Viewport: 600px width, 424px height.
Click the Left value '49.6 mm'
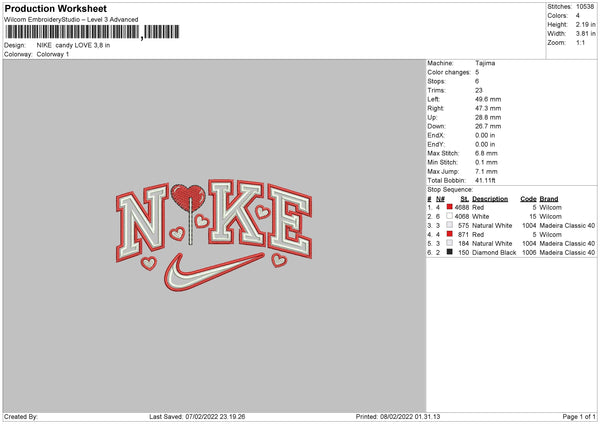point(488,99)
